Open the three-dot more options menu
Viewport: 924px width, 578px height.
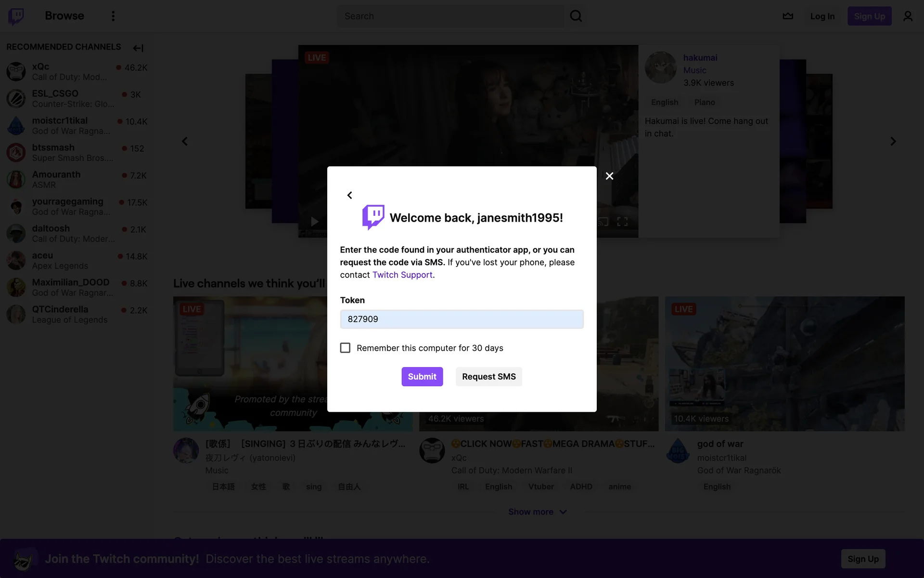(113, 16)
